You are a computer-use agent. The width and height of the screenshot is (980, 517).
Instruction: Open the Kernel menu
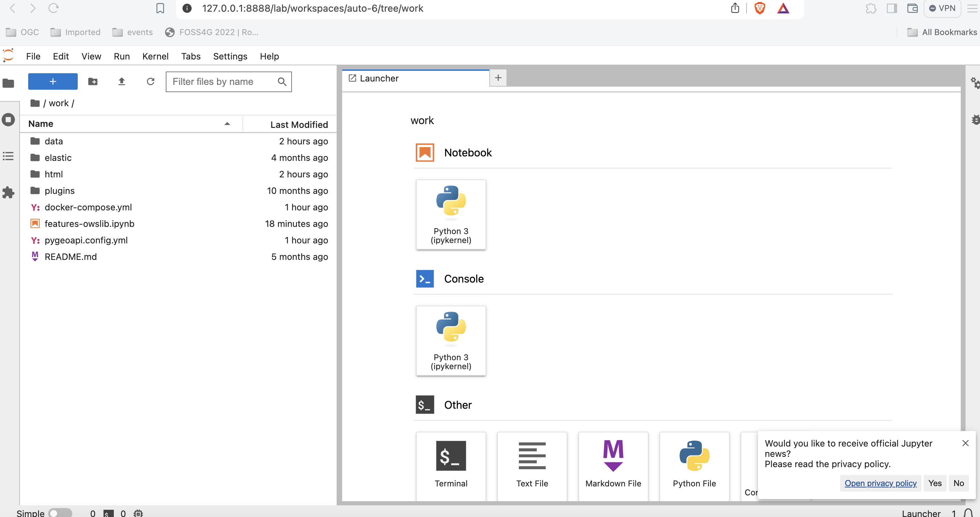click(155, 56)
